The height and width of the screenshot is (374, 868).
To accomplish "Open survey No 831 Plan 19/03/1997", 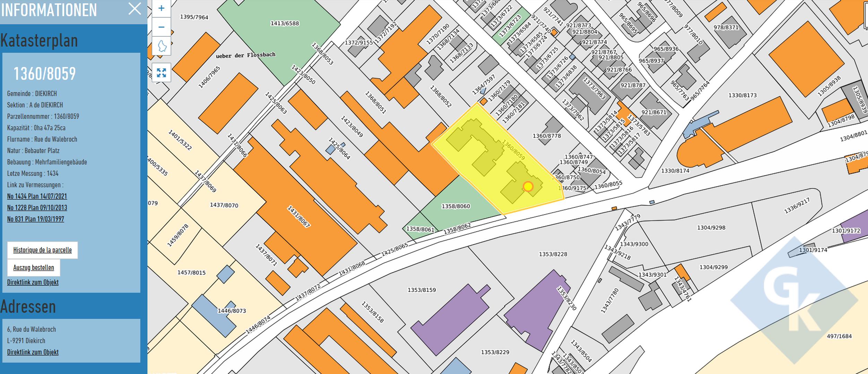I will tap(36, 219).
